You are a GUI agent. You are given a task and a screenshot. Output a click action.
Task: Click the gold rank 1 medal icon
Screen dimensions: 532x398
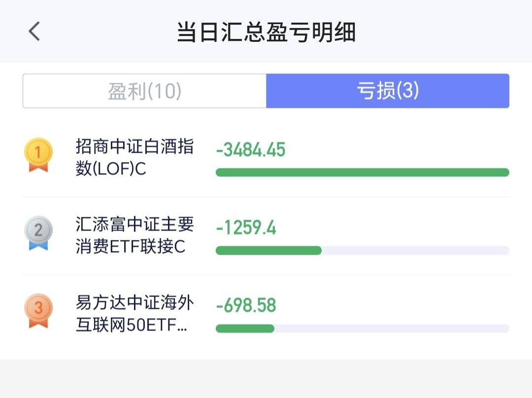(x=38, y=155)
